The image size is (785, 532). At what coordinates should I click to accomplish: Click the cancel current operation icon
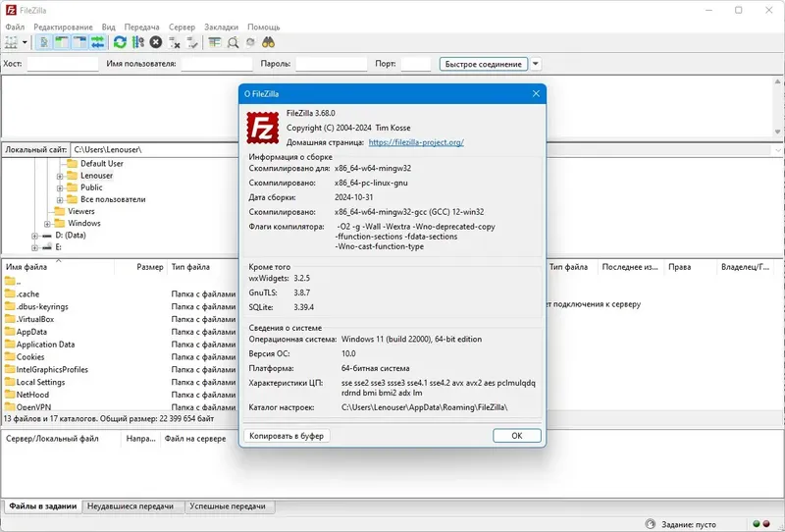pyautogui.click(x=156, y=42)
